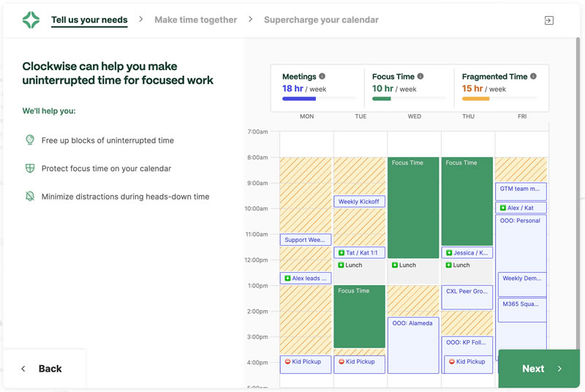Click the red icon on Thursday Kid Pickup
The height and width of the screenshot is (392, 585).
pyautogui.click(x=451, y=361)
